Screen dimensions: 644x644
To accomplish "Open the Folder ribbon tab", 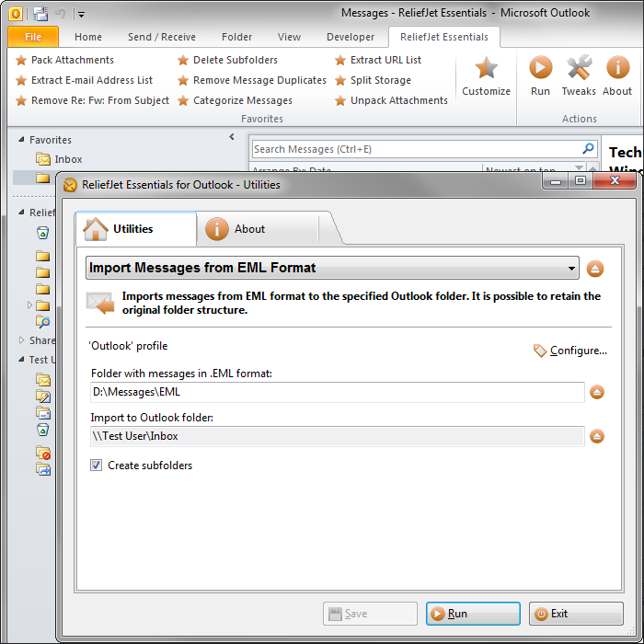I will [236, 37].
